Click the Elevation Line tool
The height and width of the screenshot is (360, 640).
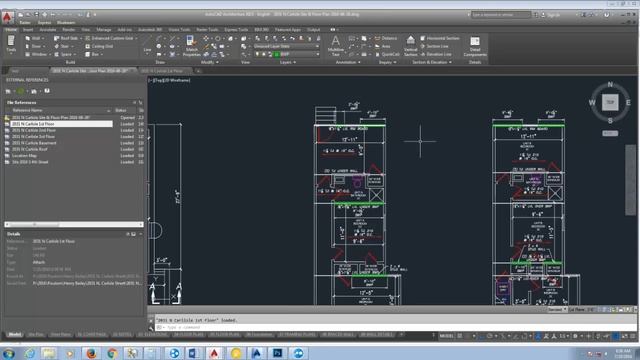point(436,54)
